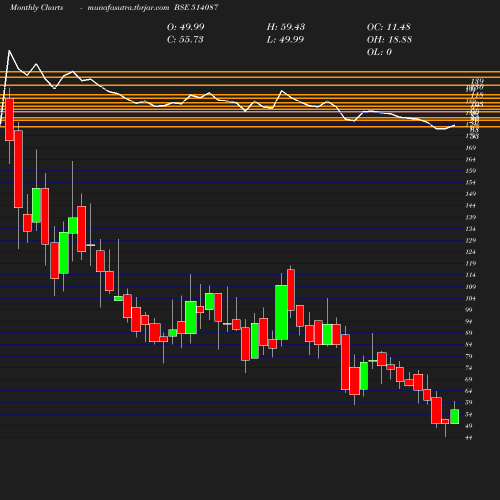Click the price axis label '84'
The width and height of the screenshot is (500, 500).
(x=469, y=345)
